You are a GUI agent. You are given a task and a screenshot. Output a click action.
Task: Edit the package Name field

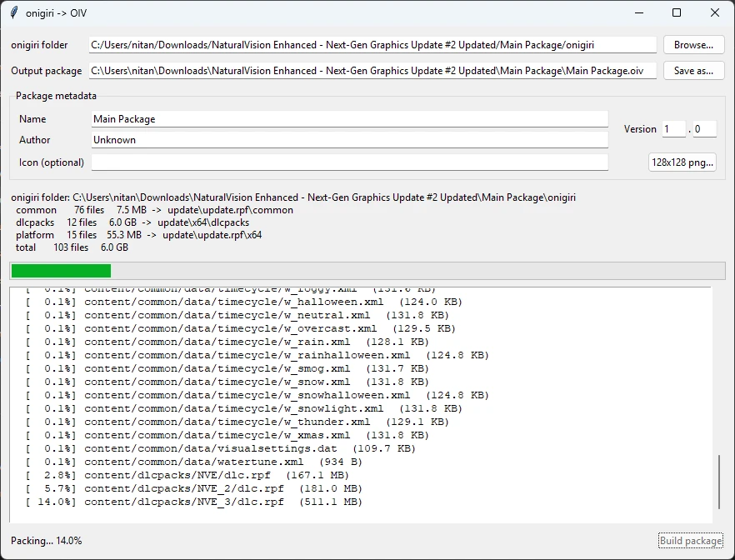[350, 119]
